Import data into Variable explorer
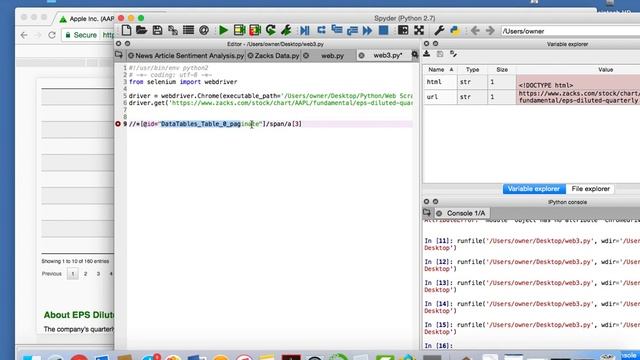This screenshot has height=360, width=640. tap(427, 54)
